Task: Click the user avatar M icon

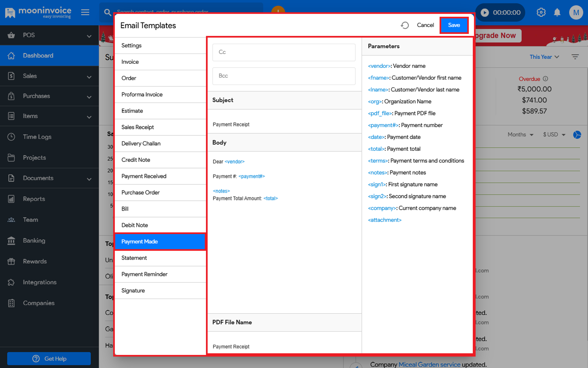Action: click(x=576, y=12)
